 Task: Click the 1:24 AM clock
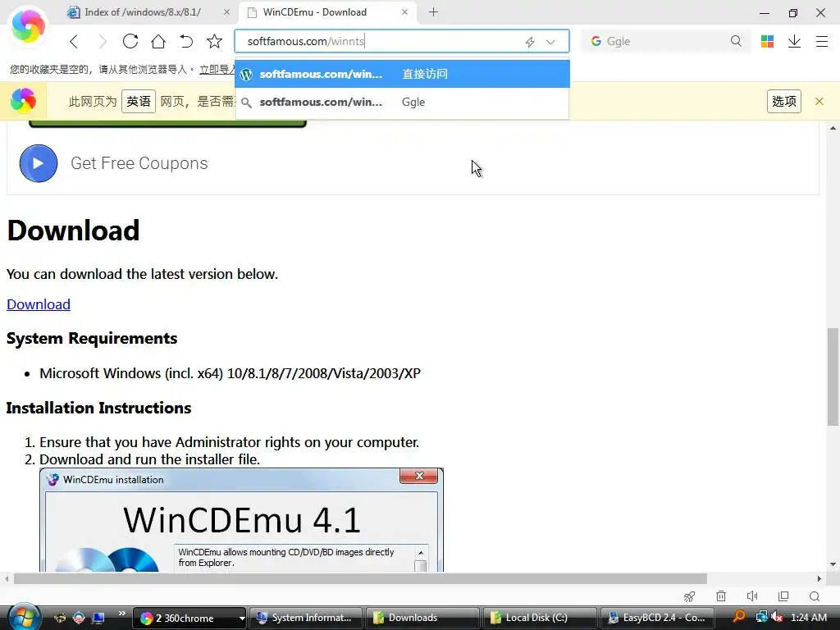808,618
